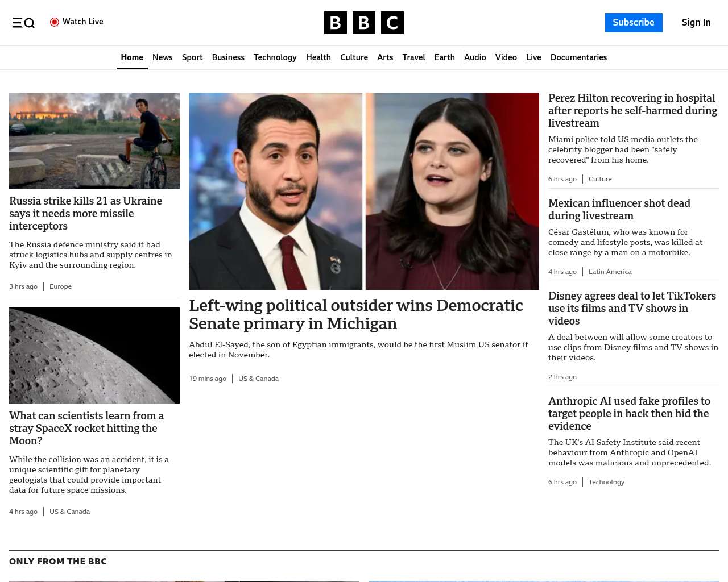This screenshot has height=582, width=728.
Task: Click the '3 hrs ago' timestamp
Action: click(x=23, y=286)
